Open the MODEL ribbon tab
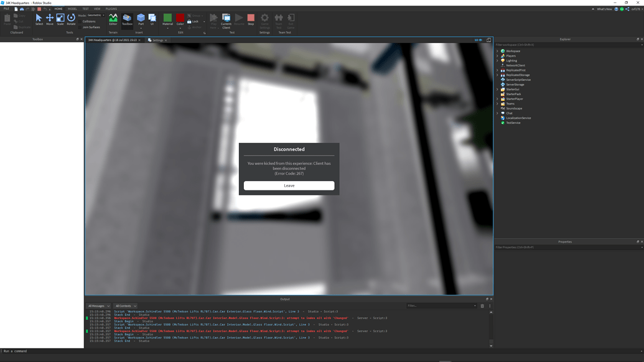 [72, 9]
